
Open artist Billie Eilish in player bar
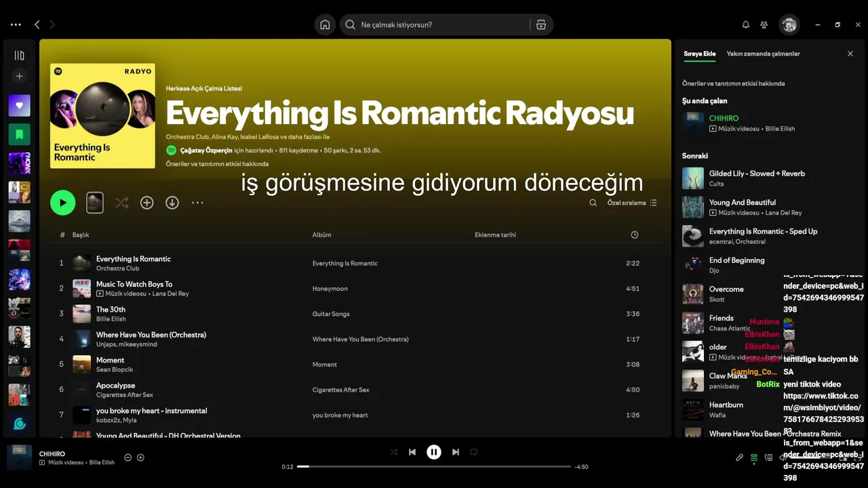coord(102,462)
